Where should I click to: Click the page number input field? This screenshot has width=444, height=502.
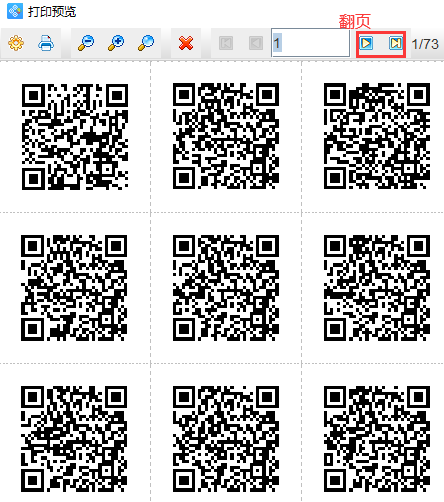tap(310, 43)
